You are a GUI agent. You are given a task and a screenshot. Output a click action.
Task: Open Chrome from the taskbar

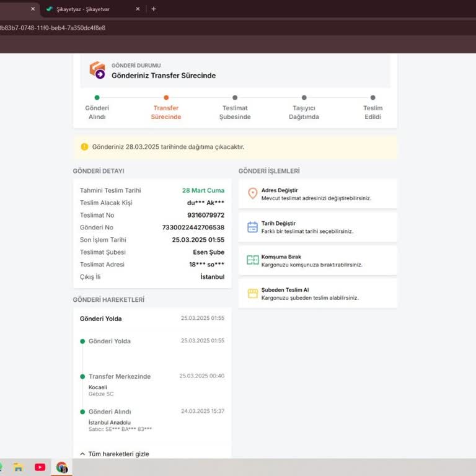pyautogui.click(x=62, y=467)
